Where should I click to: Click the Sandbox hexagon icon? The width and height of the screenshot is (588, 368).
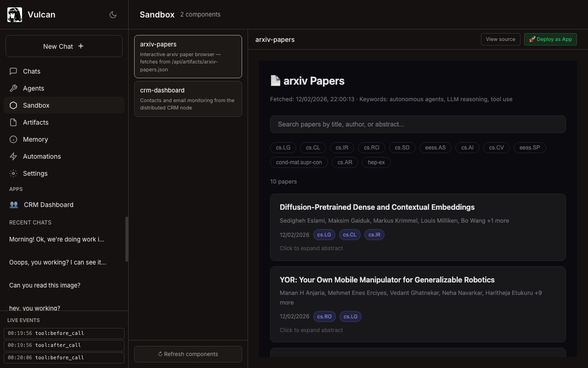[13, 105]
